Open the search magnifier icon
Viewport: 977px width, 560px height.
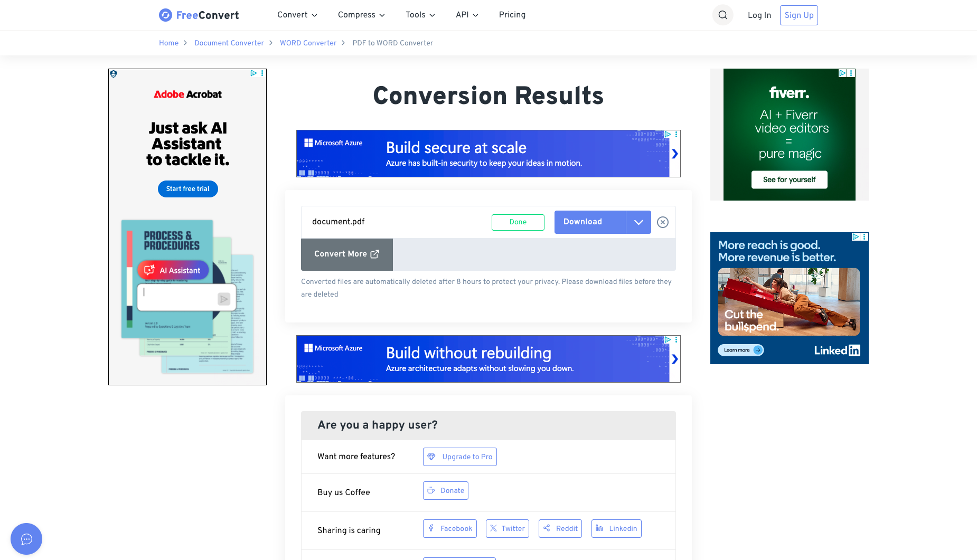(x=723, y=15)
